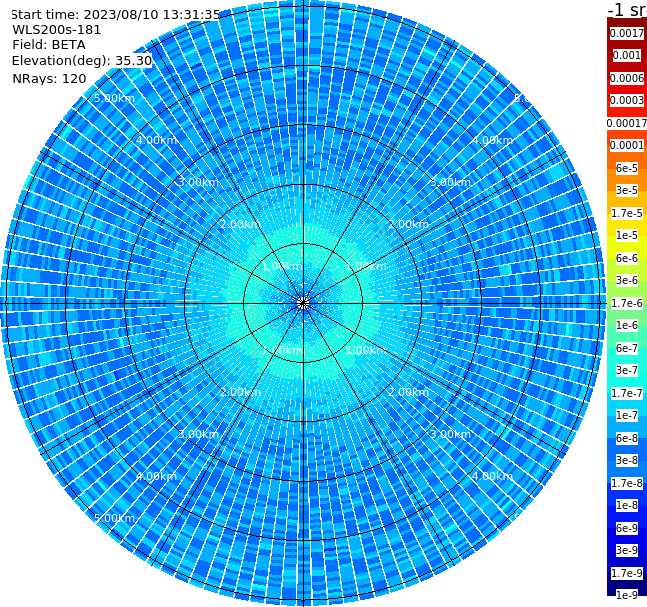Select the 1e-9 colorbar bottom label
The width and height of the screenshot is (647, 607).
point(627,595)
